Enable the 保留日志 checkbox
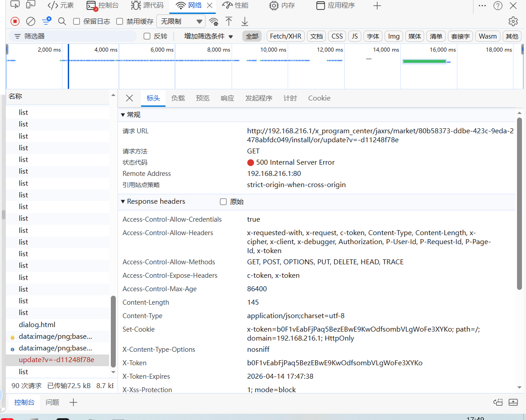The width and height of the screenshot is (526, 420). [x=77, y=21]
